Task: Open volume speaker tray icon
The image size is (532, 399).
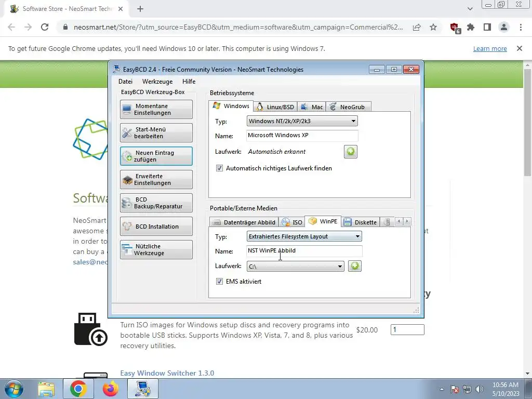Action: pos(480,389)
